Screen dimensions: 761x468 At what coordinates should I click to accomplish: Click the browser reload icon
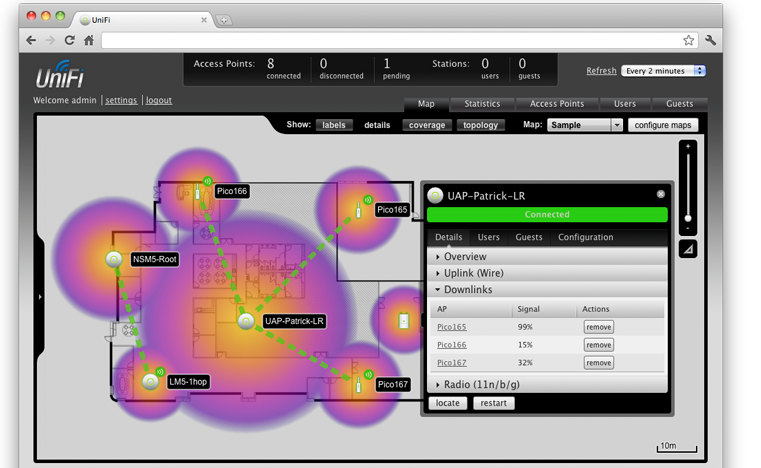tap(69, 40)
